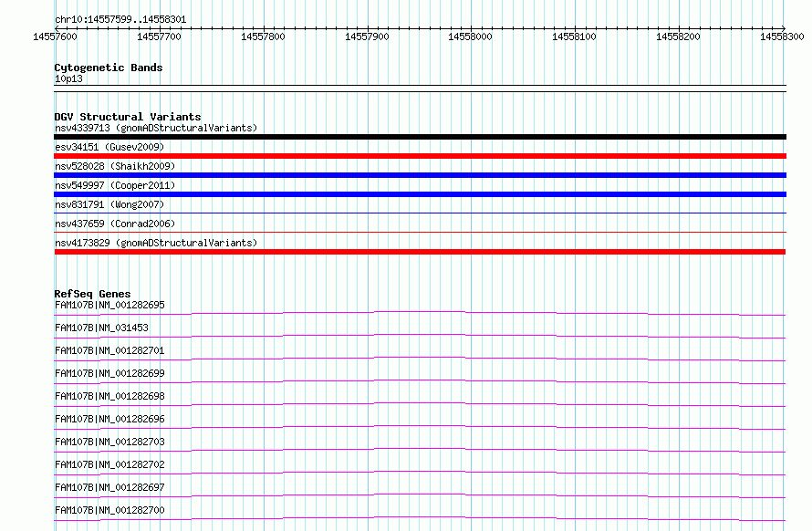Click the red bar under nsv4173829
This screenshot has height=531, width=812.
(420, 252)
